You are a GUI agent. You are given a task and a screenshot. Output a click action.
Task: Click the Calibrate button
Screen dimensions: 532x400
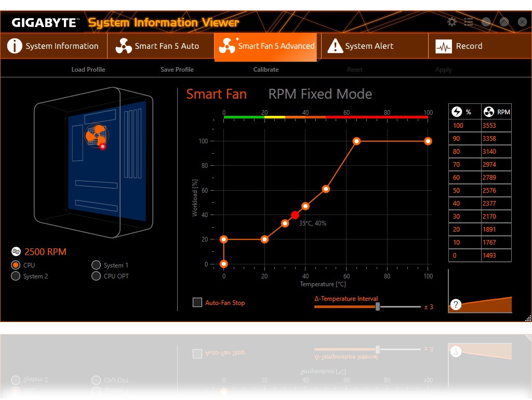(266, 70)
